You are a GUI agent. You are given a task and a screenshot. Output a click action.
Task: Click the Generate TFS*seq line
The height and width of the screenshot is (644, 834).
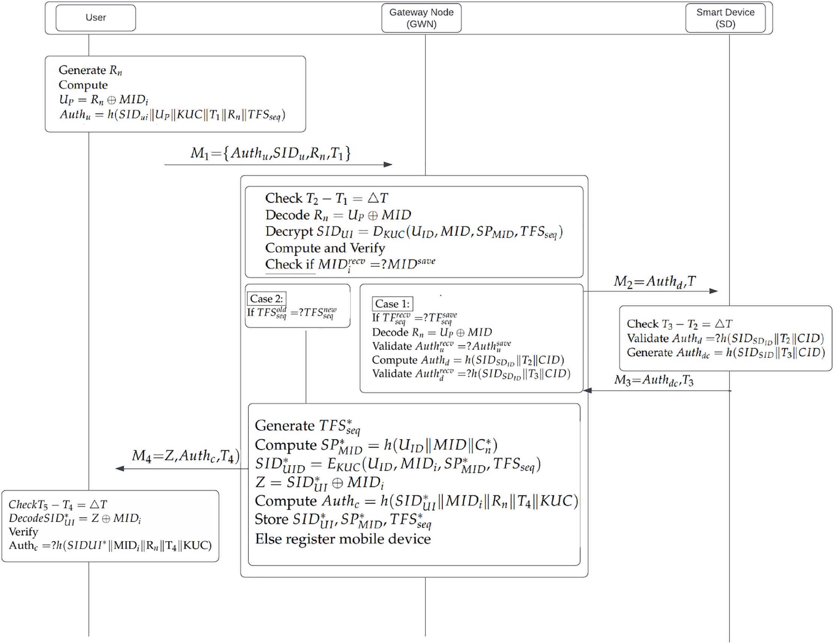307,426
